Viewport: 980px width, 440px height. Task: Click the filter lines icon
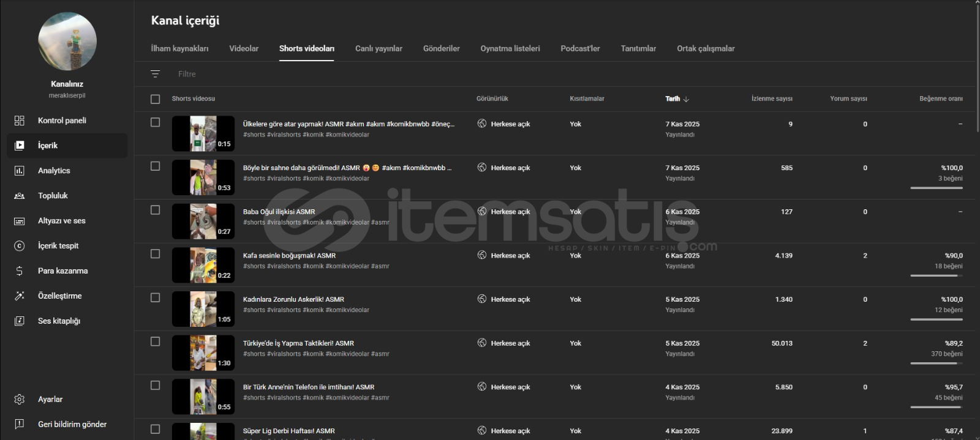point(155,74)
